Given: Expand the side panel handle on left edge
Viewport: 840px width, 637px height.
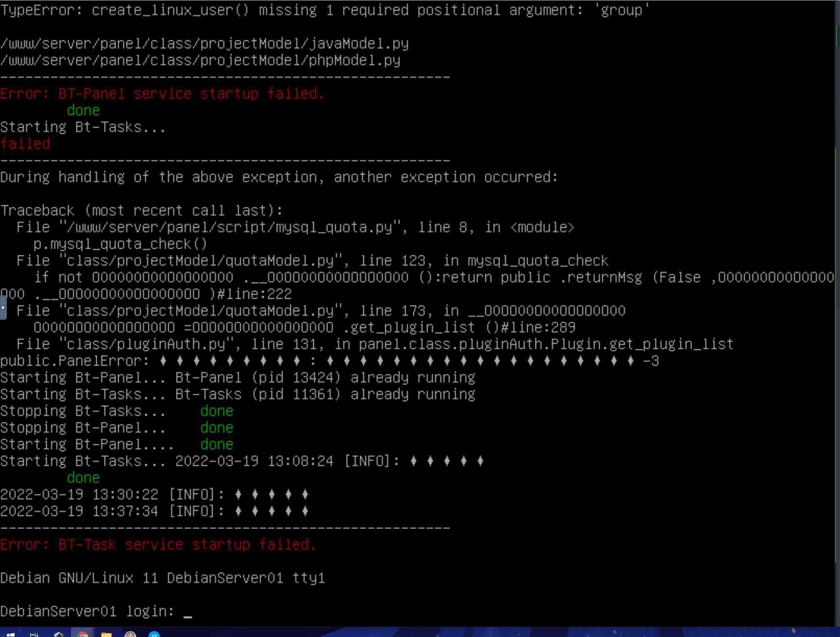Looking at the screenshot, I should coord(3,308).
